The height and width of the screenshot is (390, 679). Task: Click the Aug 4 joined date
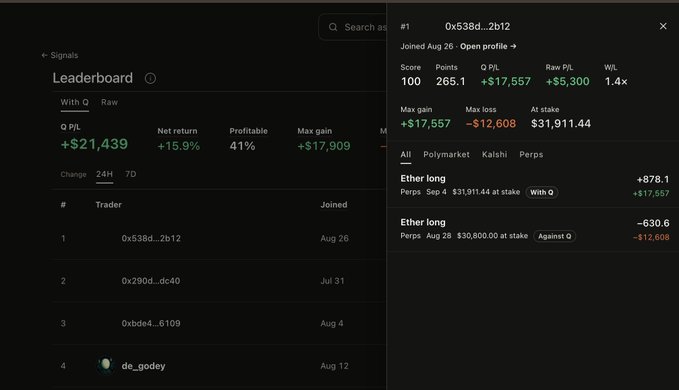(x=332, y=323)
